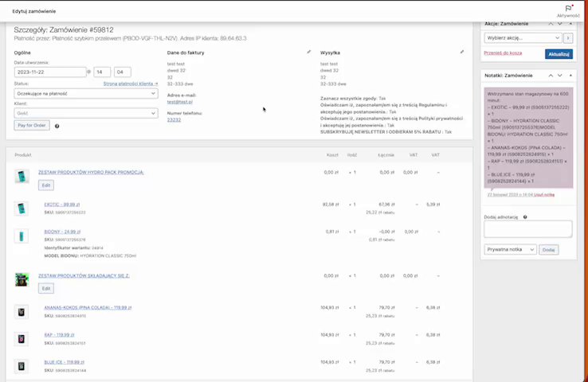This screenshot has height=382, width=588.
Task: Open the EXOTIC - 99,99 zł product link
Action: (62, 205)
